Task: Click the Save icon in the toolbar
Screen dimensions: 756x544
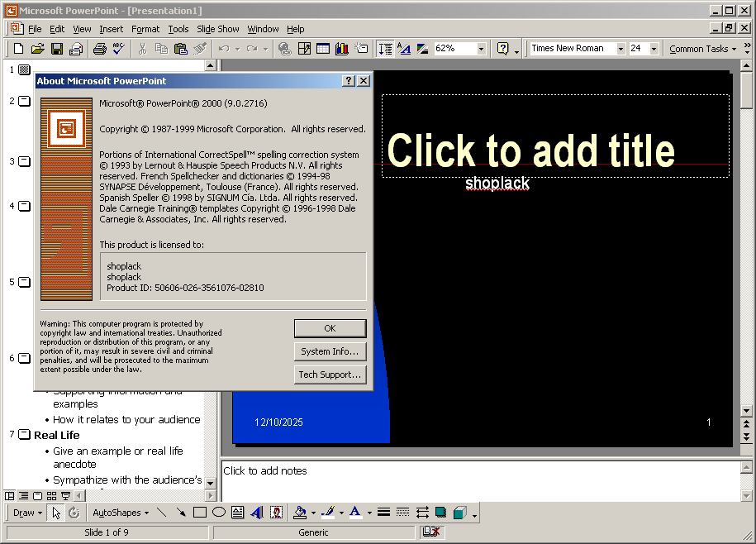Action: [x=57, y=49]
